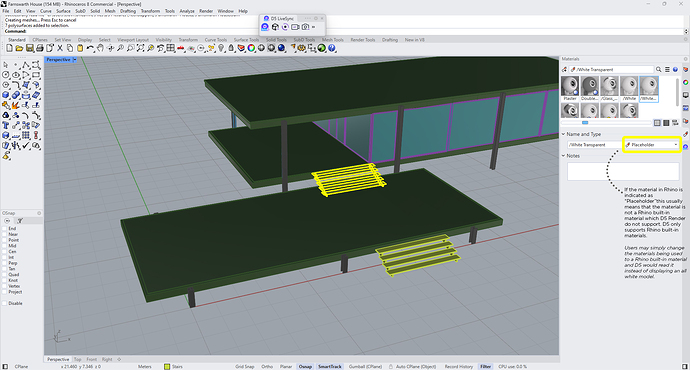690x370 pixels.
Task: Toggle the Grid Snap status bar button
Action: pyautogui.click(x=245, y=366)
